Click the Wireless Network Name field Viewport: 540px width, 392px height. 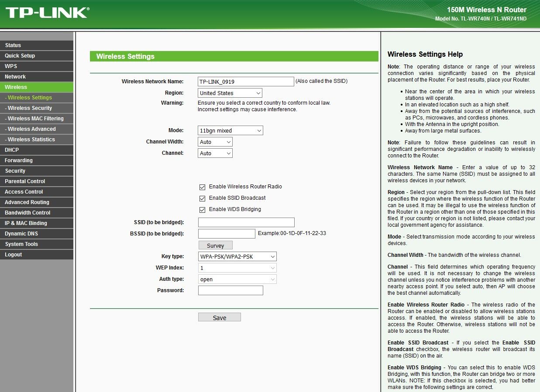coord(246,82)
